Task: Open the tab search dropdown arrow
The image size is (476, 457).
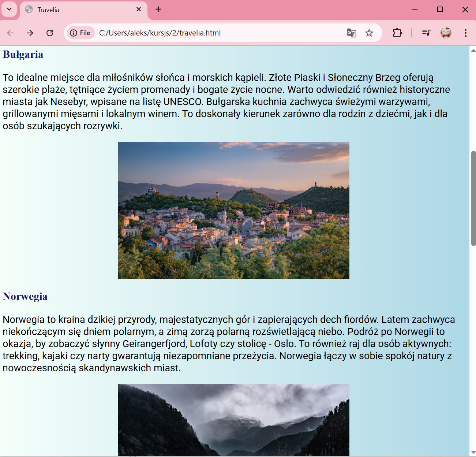Action: point(9,9)
